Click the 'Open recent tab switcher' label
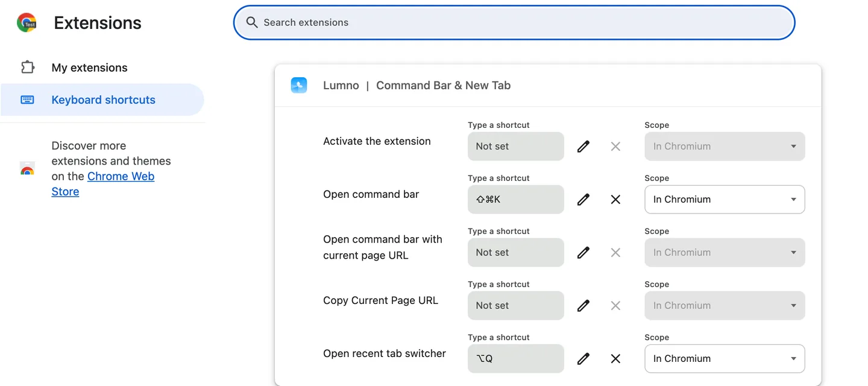This screenshot has height=386, width=868. click(385, 353)
